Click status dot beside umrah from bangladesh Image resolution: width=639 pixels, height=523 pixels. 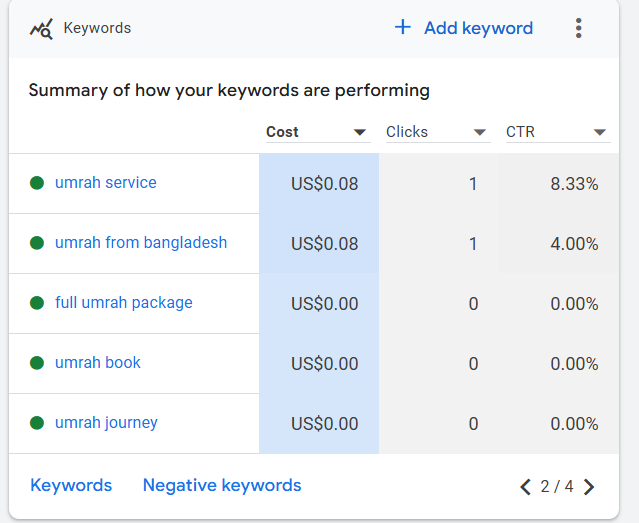click(x=37, y=243)
